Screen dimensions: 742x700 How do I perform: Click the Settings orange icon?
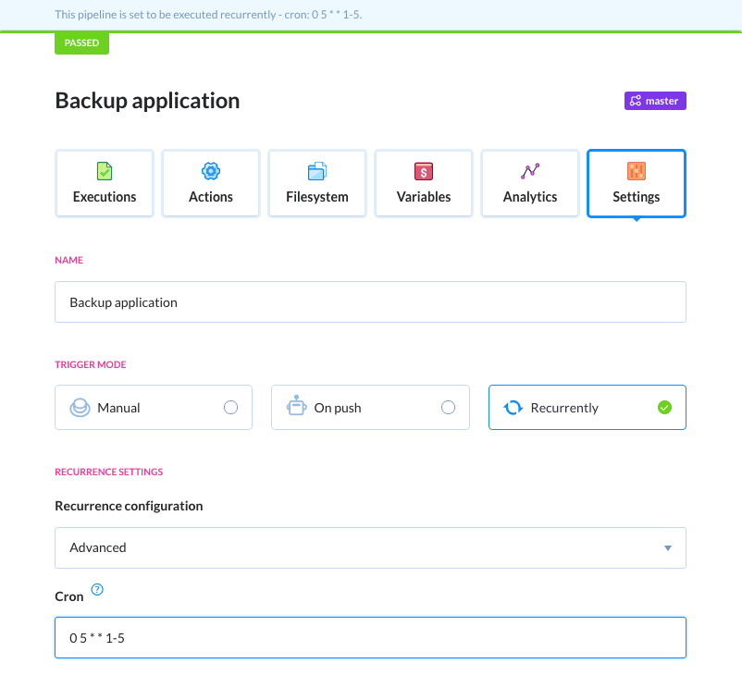(637, 171)
